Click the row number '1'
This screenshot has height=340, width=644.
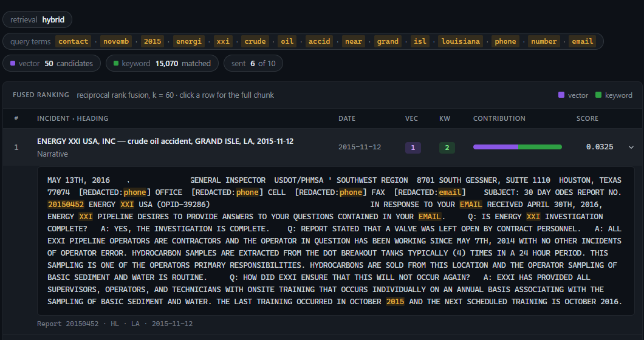(16, 147)
